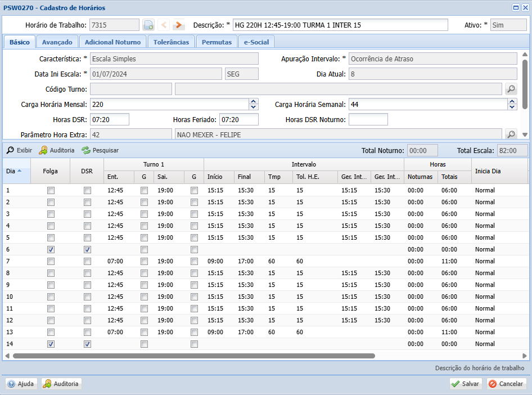Increase Carga Horária Semanal with up arrow
The height and width of the screenshot is (395, 532).
pos(512,101)
